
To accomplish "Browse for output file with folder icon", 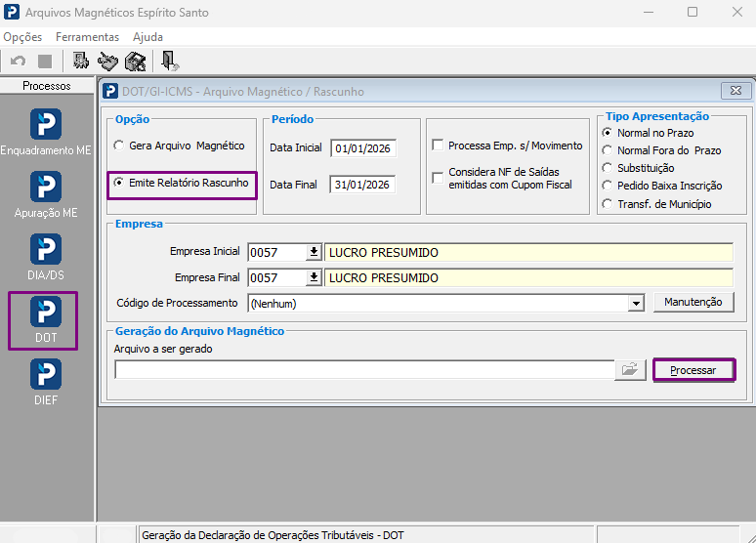I will 630,370.
